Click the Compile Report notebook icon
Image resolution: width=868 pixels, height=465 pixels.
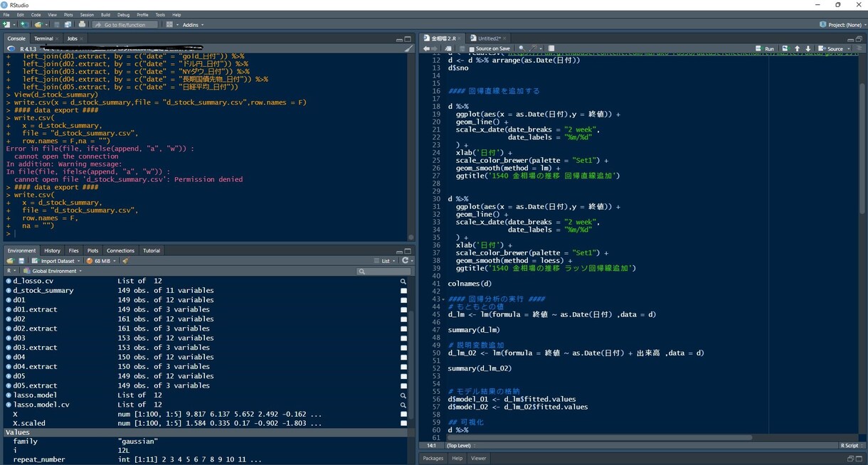tap(551, 48)
